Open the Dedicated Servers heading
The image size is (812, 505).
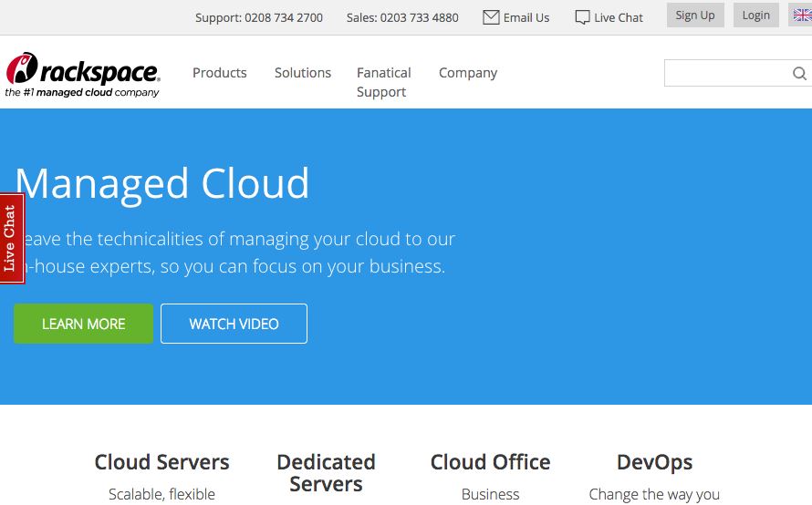326,473
